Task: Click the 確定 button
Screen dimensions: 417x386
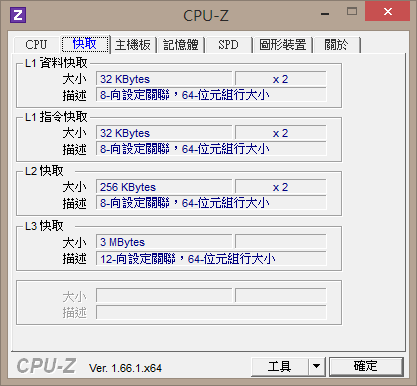Action: (366, 367)
